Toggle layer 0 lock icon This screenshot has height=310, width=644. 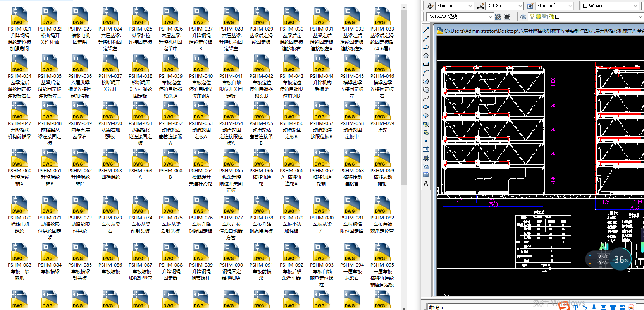coord(551,17)
